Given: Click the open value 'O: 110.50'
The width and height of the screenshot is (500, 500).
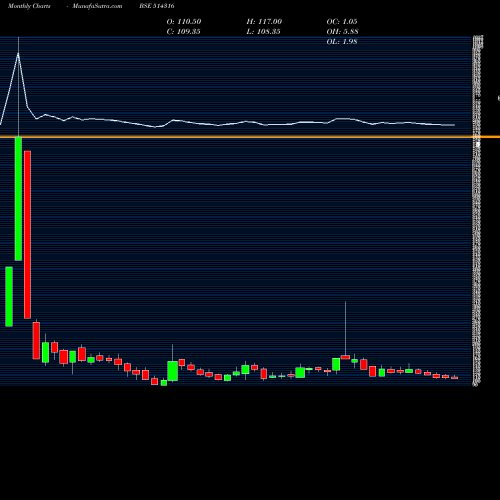Looking at the screenshot, I should (184, 22).
